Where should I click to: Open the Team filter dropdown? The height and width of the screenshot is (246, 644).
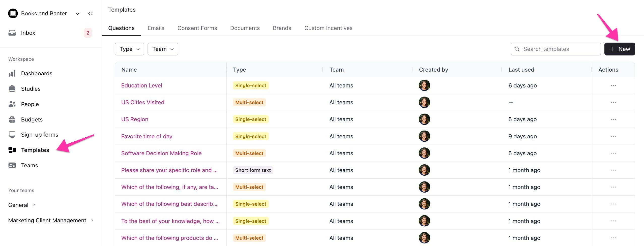coord(163,49)
